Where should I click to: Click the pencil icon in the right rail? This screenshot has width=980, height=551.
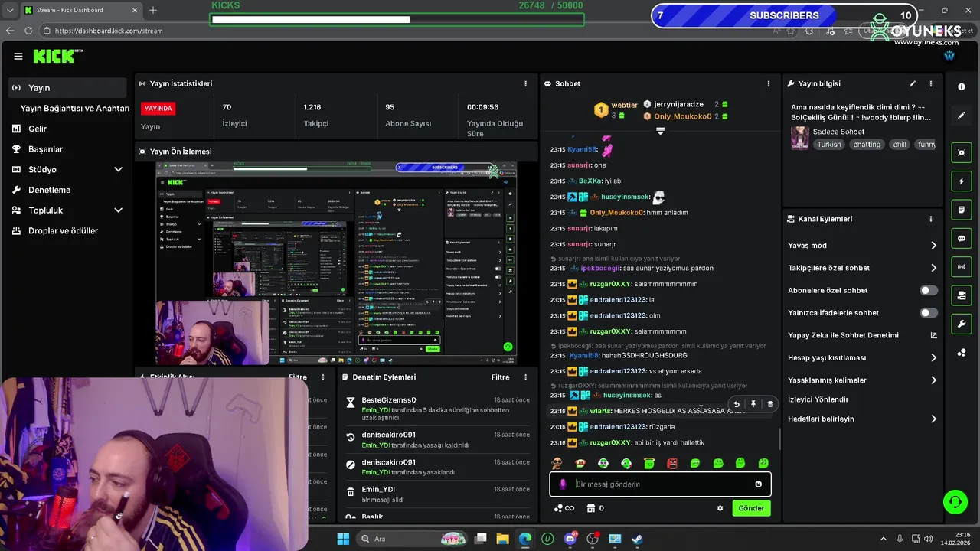pyautogui.click(x=962, y=116)
